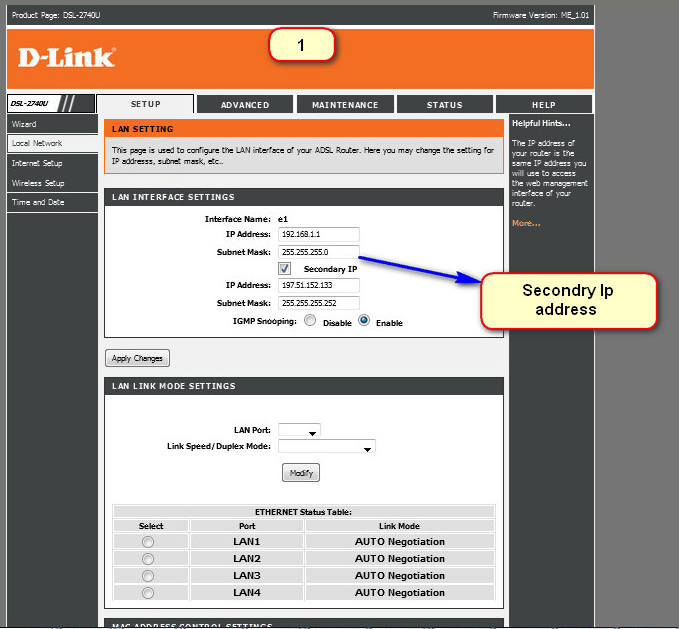Click the Apply Changes button
Viewport: 679px width, 629px height.
pyautogui.click(x=137, y=358)
